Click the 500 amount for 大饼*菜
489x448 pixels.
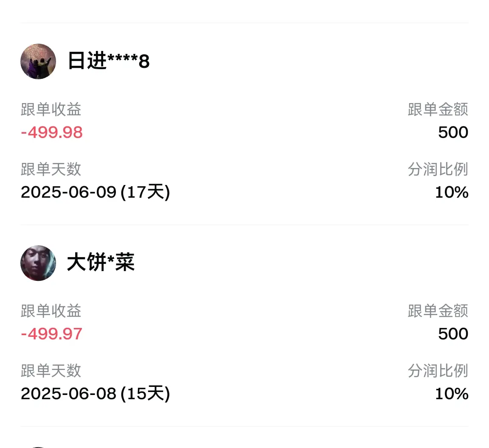click(453, 334)
